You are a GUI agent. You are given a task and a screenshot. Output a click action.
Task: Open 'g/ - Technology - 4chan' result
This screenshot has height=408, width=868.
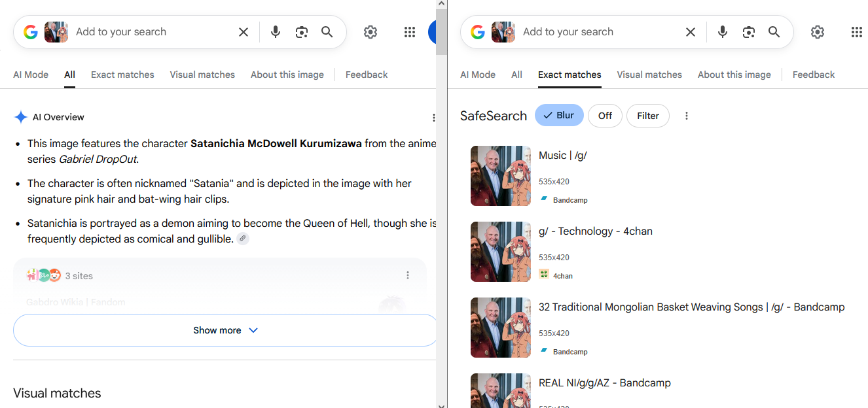(x=596, y=231)
